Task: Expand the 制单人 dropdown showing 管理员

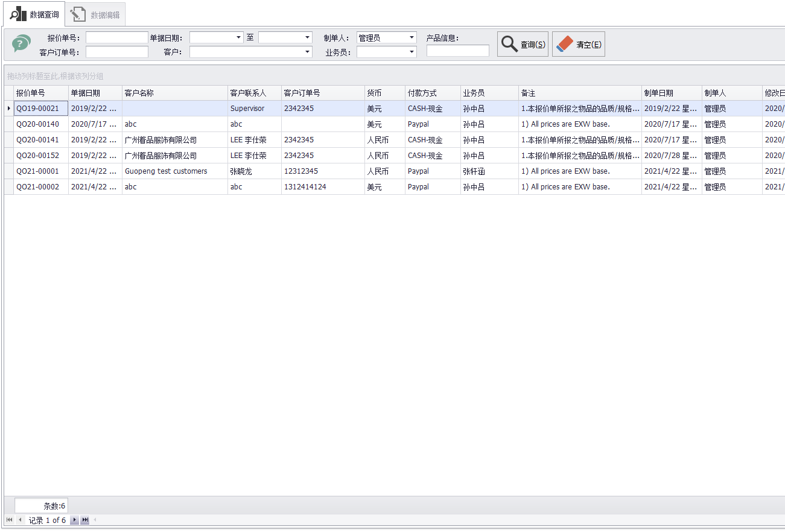Action: [x=412, y=37]
